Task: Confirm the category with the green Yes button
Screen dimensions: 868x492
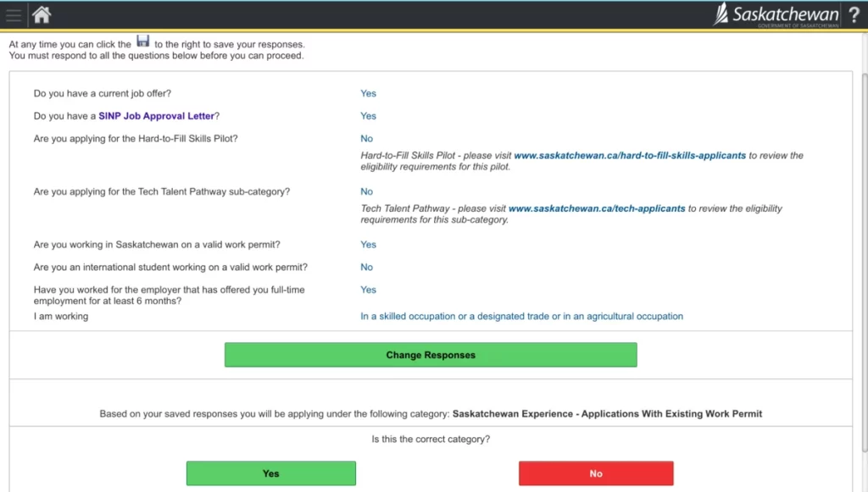Action: (x=271, y=473)
